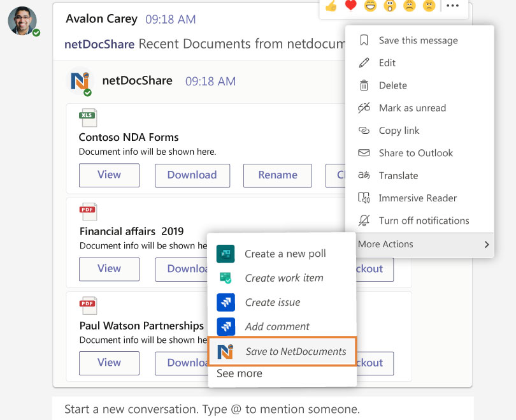Click the netDocShare bot avatar

[x=80, y=82]
